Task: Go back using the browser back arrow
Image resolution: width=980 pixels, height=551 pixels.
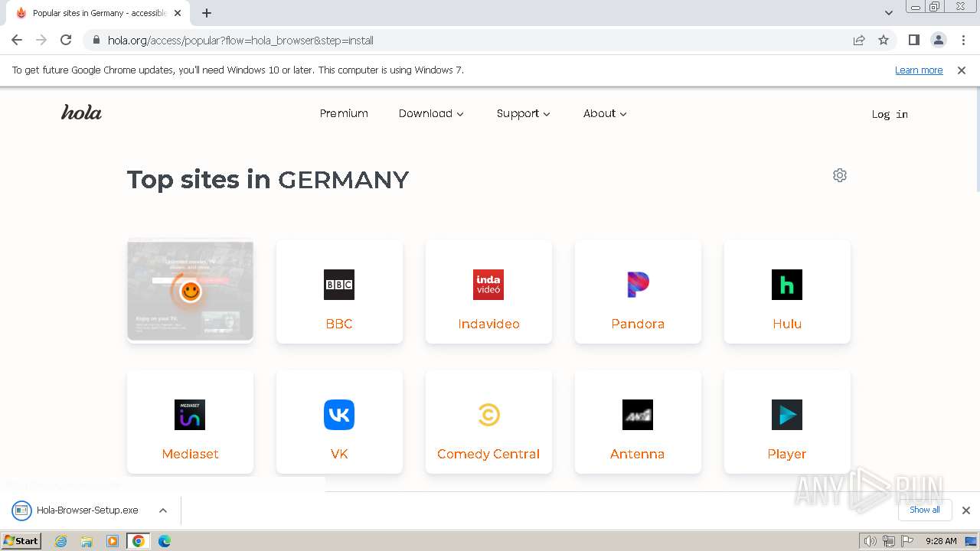Action: tap(17, 40)
